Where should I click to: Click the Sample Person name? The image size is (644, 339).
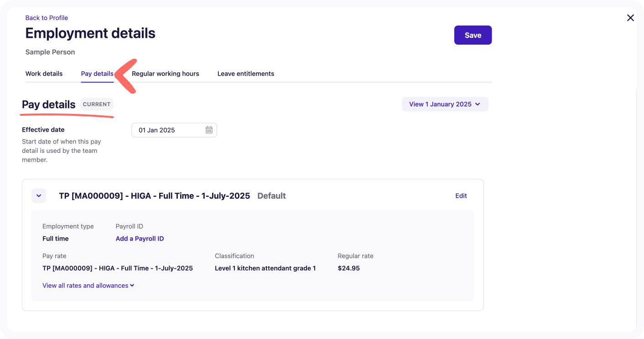(x=50, y=52)
